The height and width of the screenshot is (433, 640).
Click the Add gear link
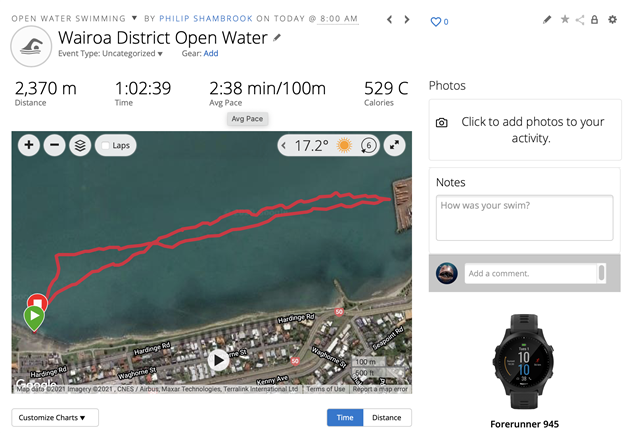[211, 54]
